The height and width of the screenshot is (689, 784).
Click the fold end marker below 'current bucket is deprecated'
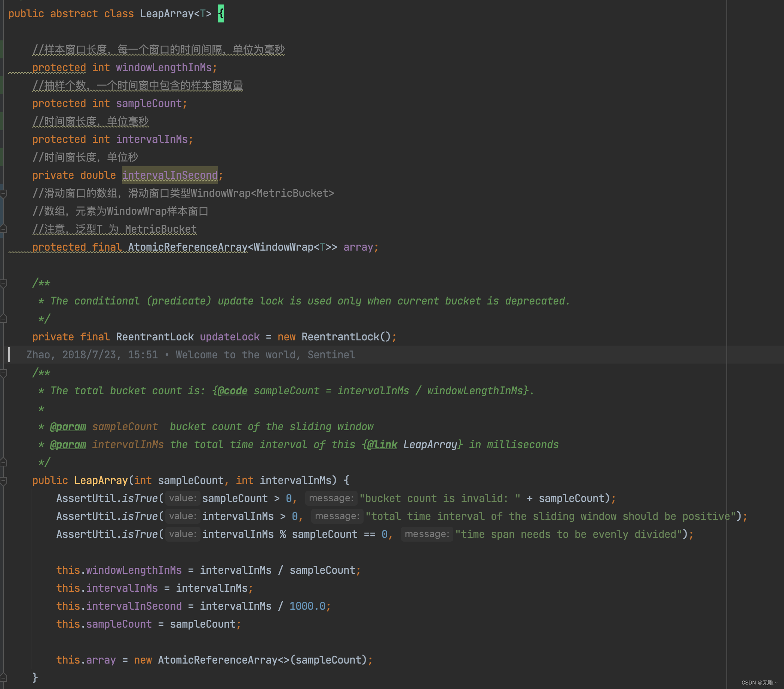[x=3, y=319]
